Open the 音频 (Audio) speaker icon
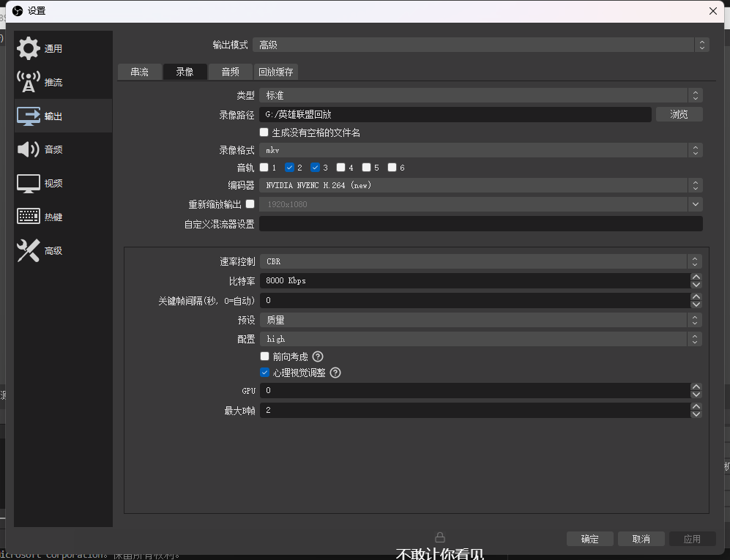The image size is (730, 560). (29, 149)
